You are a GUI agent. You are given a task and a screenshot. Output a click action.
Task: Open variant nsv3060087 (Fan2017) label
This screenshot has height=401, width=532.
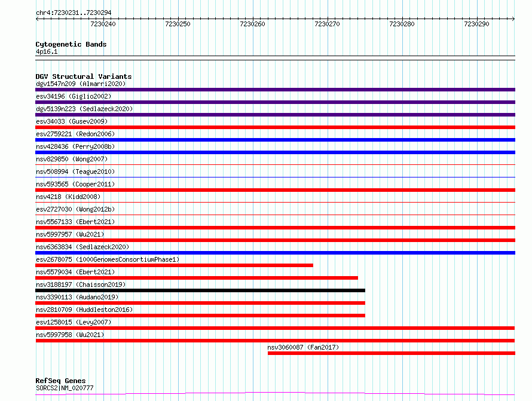[x=303, y=347]
